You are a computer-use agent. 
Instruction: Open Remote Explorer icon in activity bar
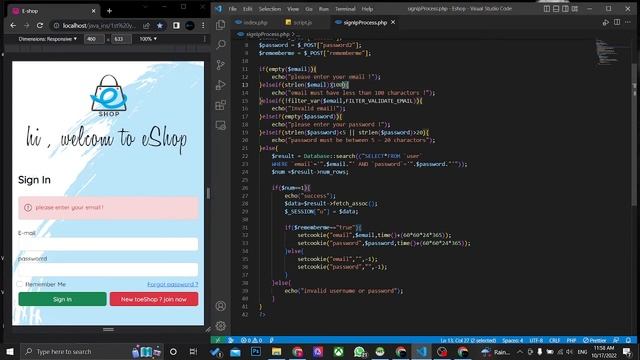221,125
